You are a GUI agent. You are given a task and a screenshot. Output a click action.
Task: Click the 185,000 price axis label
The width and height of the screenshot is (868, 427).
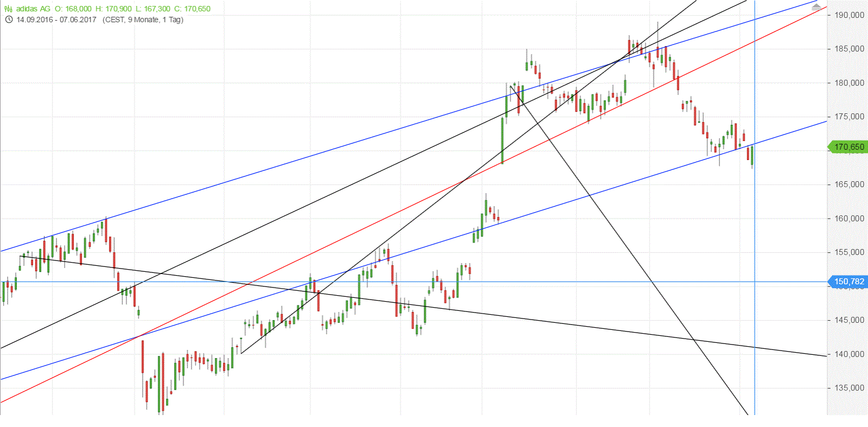849,49
